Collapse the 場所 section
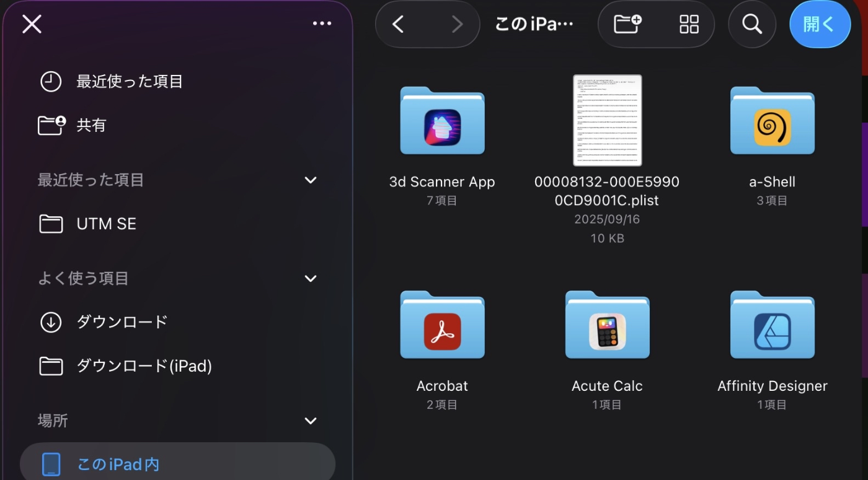The height and width of the screenshot is (480, 868). tap(311, 421)
